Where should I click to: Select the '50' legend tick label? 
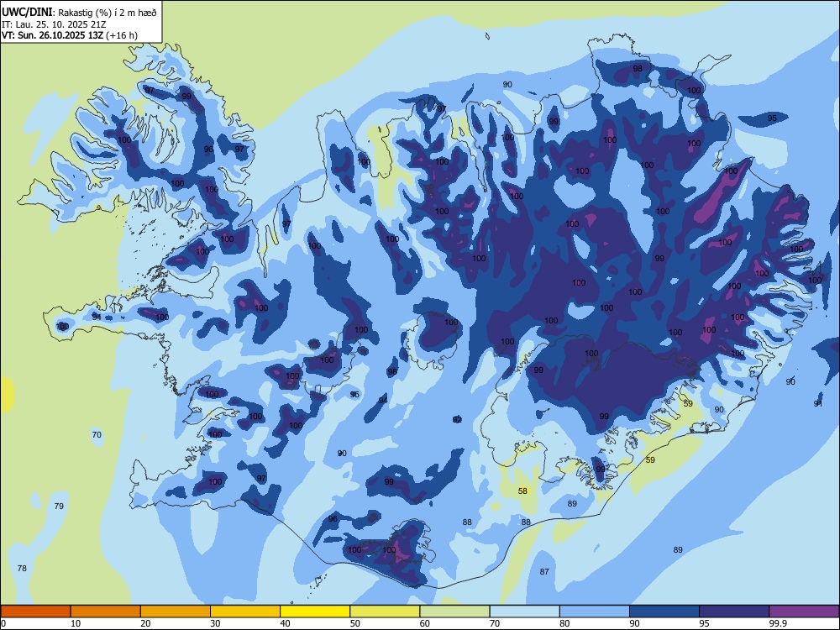[x=355, y=623]
